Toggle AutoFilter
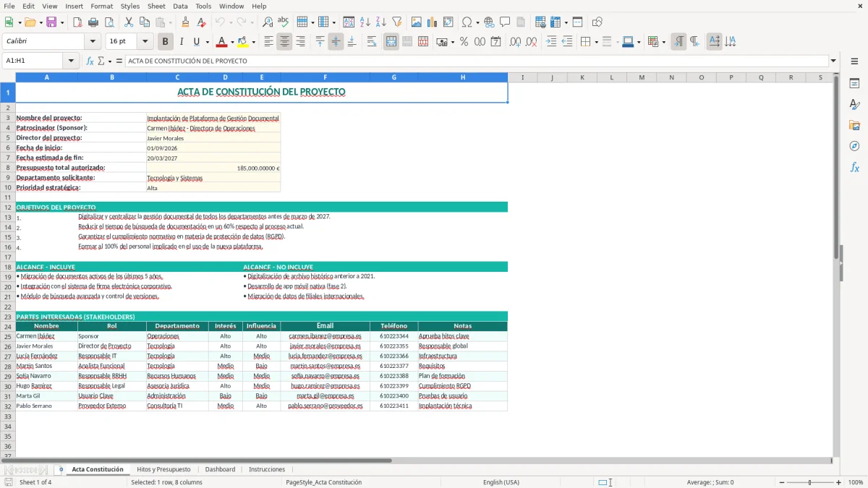 [397, 22]
